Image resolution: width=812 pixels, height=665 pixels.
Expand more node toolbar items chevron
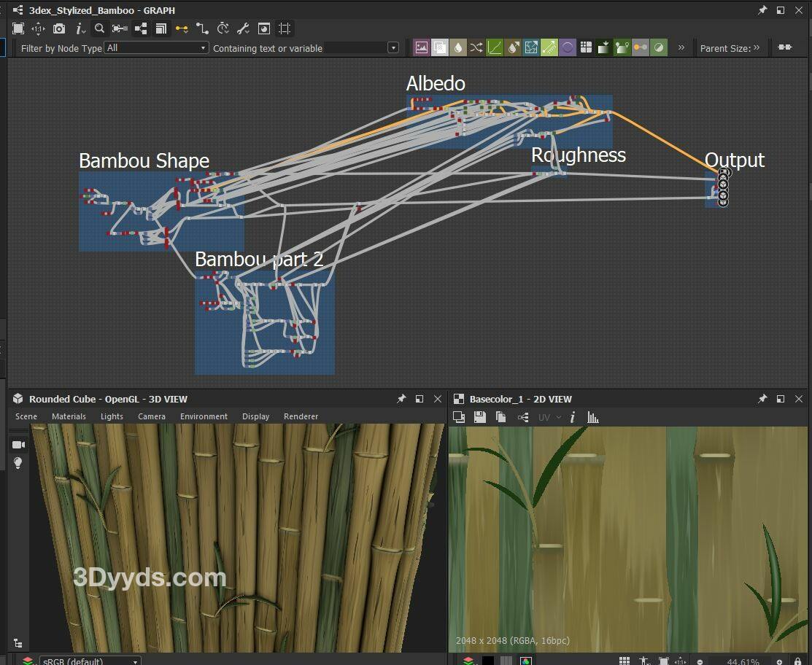(x=681, y=47)
